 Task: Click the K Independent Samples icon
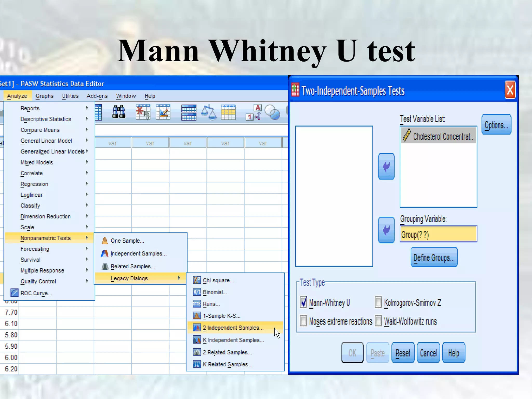click(197, 340)
